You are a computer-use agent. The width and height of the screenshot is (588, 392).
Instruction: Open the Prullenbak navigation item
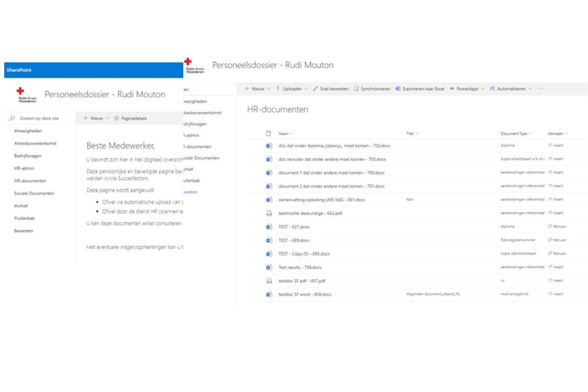click(x=24, y=218)
